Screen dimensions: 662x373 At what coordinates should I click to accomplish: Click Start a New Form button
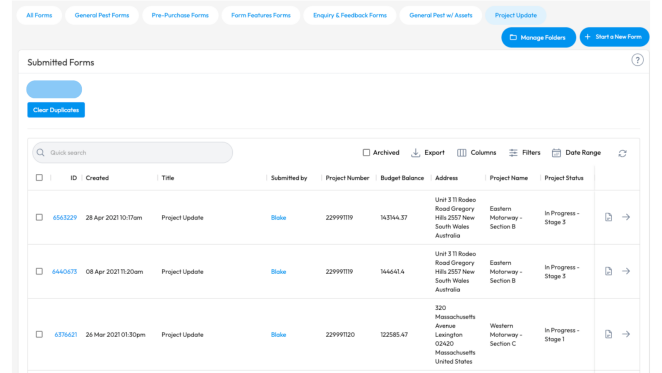[614, 37]
